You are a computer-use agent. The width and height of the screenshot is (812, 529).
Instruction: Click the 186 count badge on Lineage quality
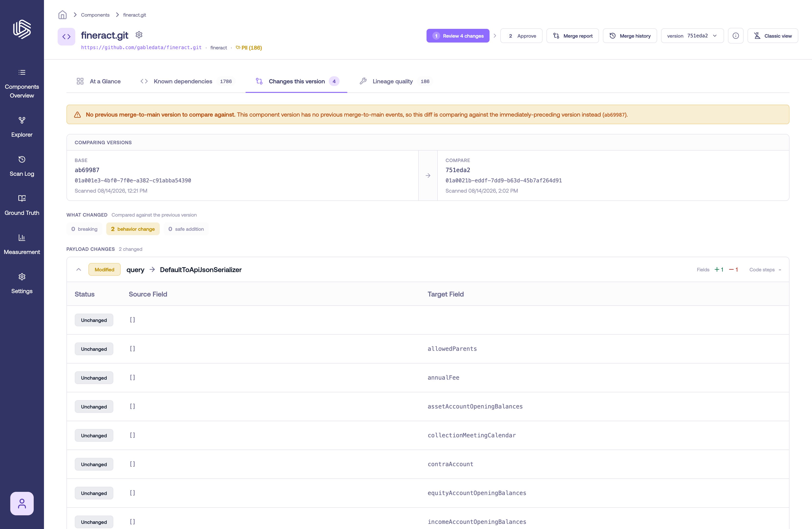pos(425,81)
